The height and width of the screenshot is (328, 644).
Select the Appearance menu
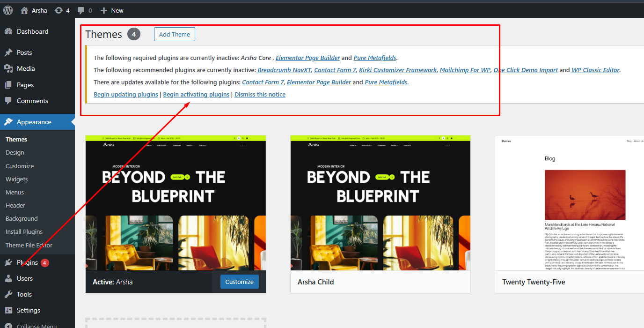(x=37, y=122)
